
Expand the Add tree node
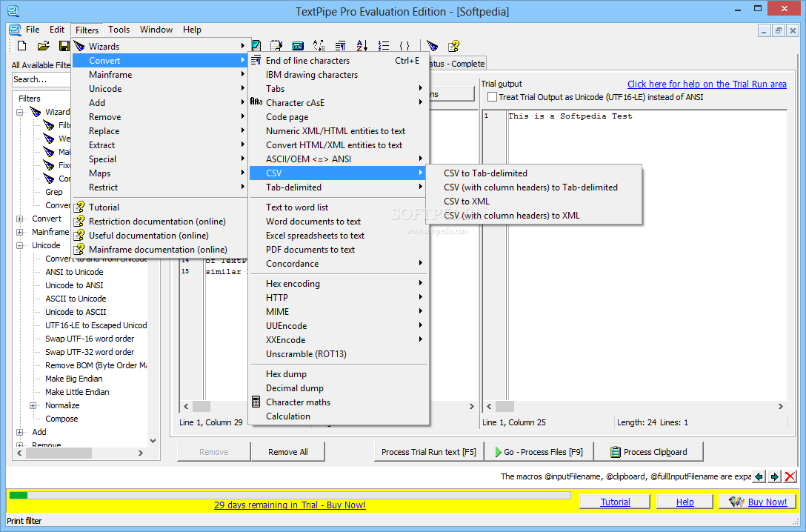pos(20,432)
